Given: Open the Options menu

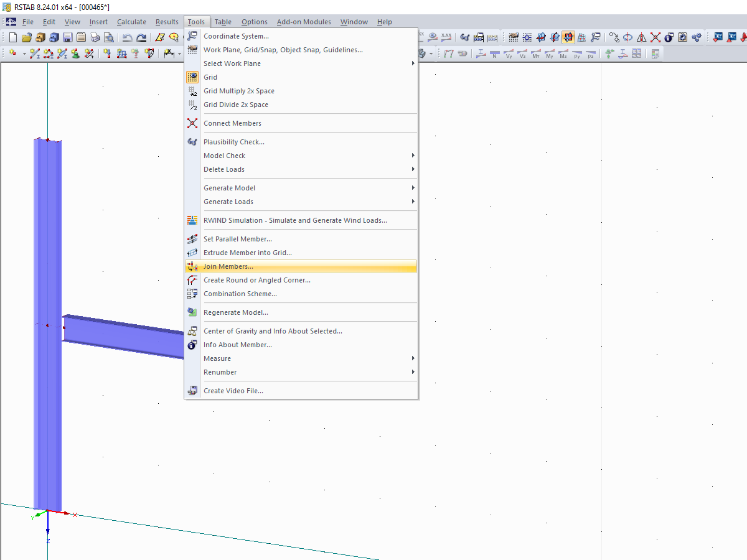Looking at the screenshot, I should [254, 22].
